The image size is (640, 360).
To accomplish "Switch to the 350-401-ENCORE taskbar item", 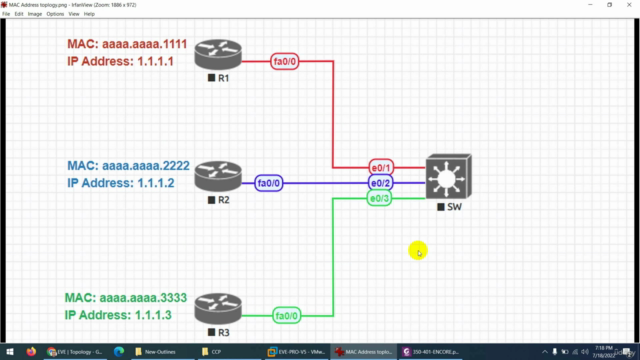I will 431,351.
